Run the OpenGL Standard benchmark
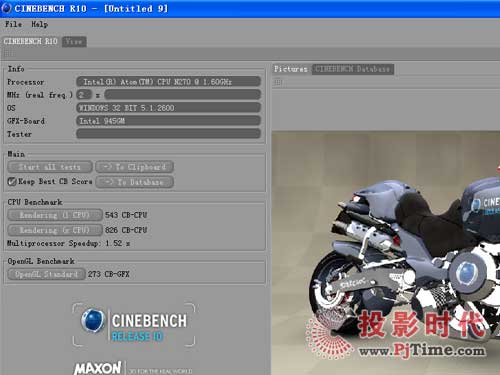The width and height of the screenshot is (500, 375). click(46, 274)
